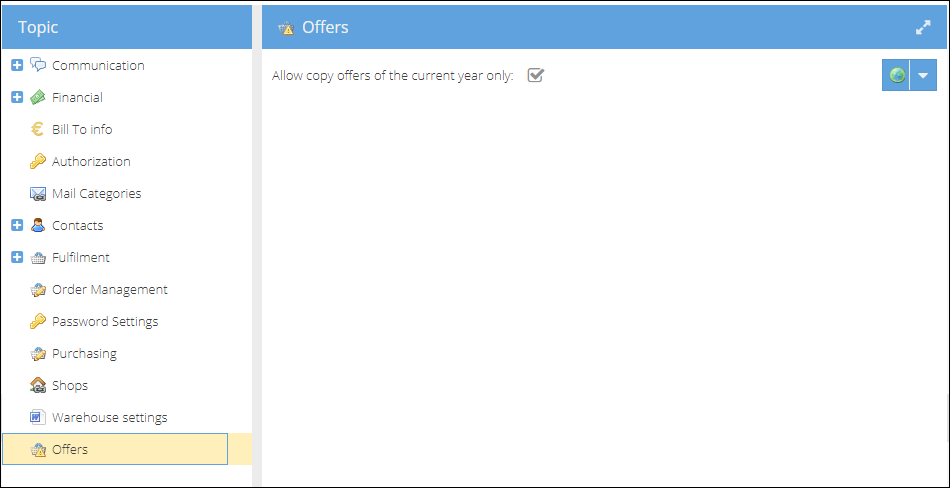The height and width of the screenshot is (488, 950).
Task: Click the Bill To info euro icon
Action: [x=38, y=129]
